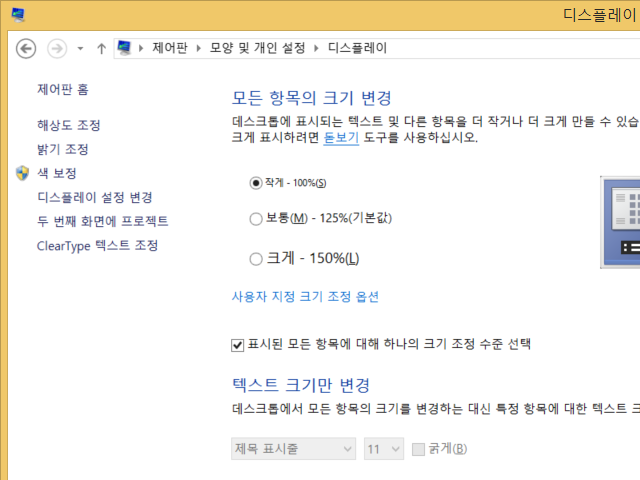The height and width of the screenshot is (480, 640).
Task: Open 해상도 조정 link
Action: (x=69, y=125)
